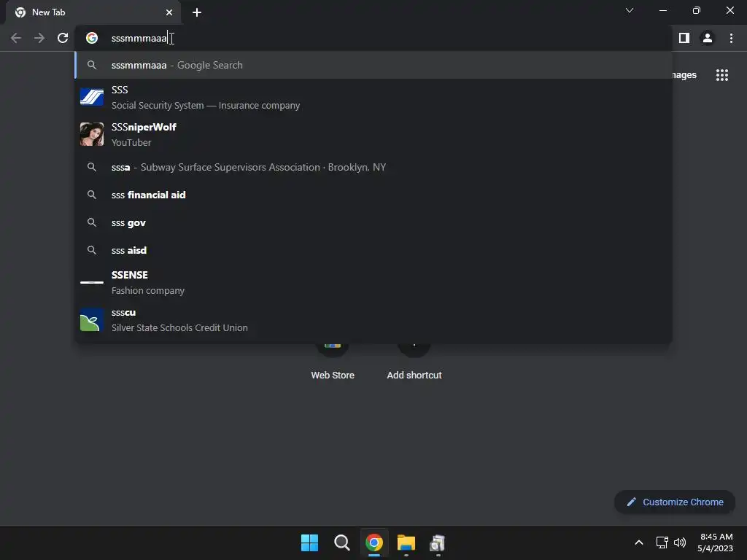Viewport: 747px width, 560px height.
Task: Reload the page with refresh icon
Action: pyautogui.click(x=63, y=38)
